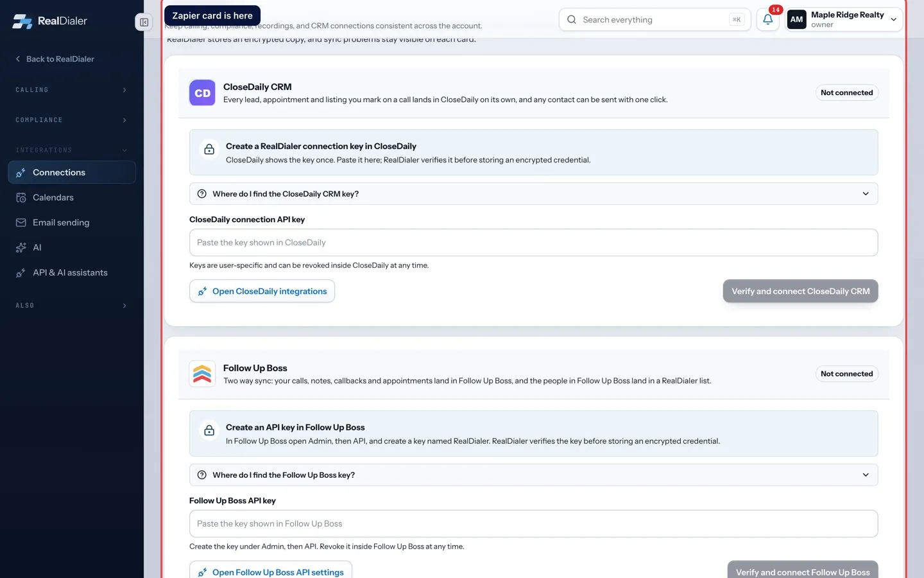
Task: Verify and connect Follow Up Boss
Action: coord(803,570)
